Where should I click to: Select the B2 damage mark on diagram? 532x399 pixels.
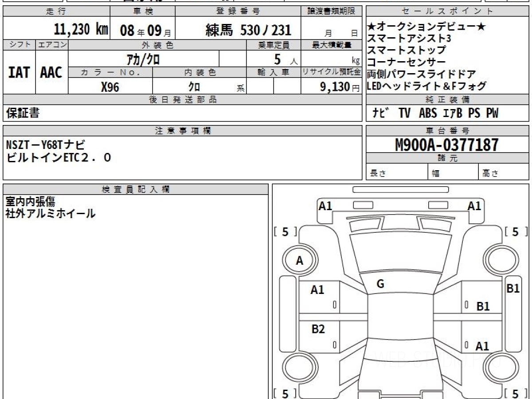pyautogui.click(x=318, y=329)
